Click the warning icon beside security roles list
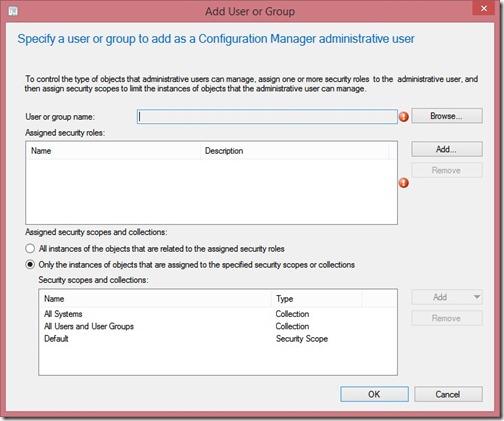The image size is (504, 421). coord(404,183)
